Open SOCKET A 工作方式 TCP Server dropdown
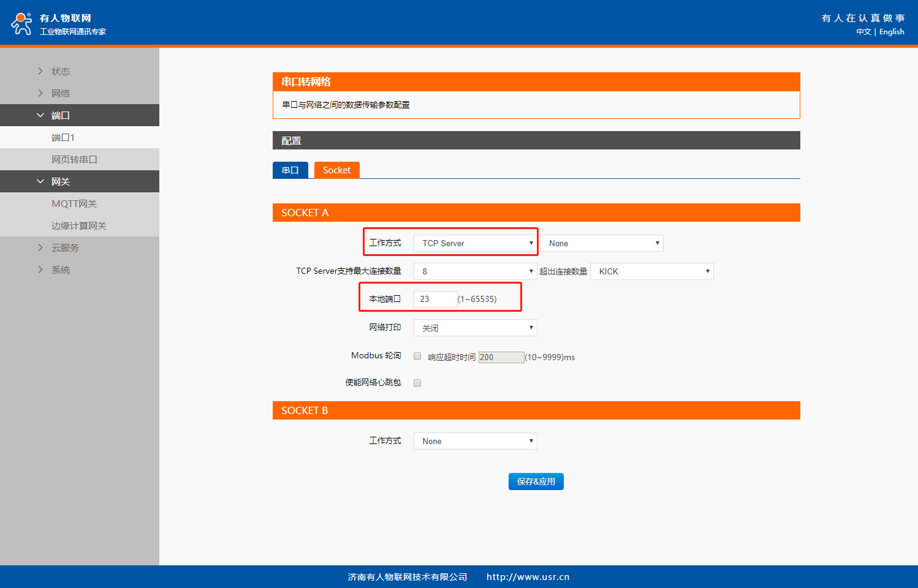Viewport: 918px width, 588px height. pos(475,243)
